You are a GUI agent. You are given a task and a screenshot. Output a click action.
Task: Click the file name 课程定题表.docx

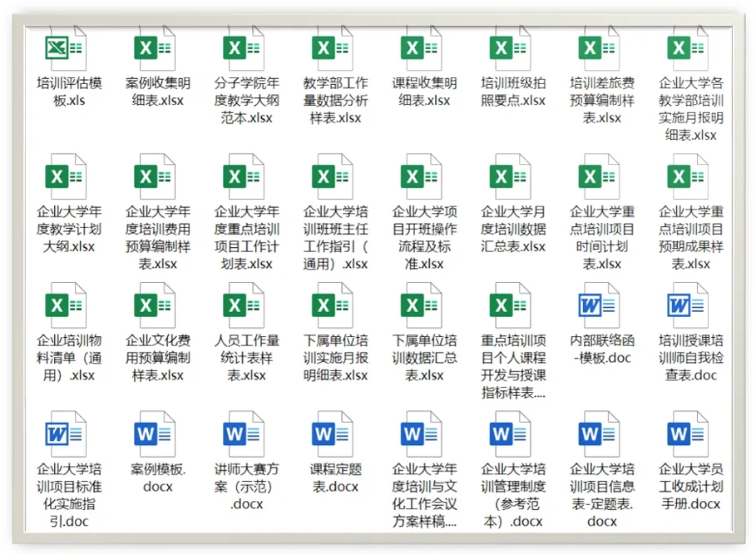(x=335, y=478)
